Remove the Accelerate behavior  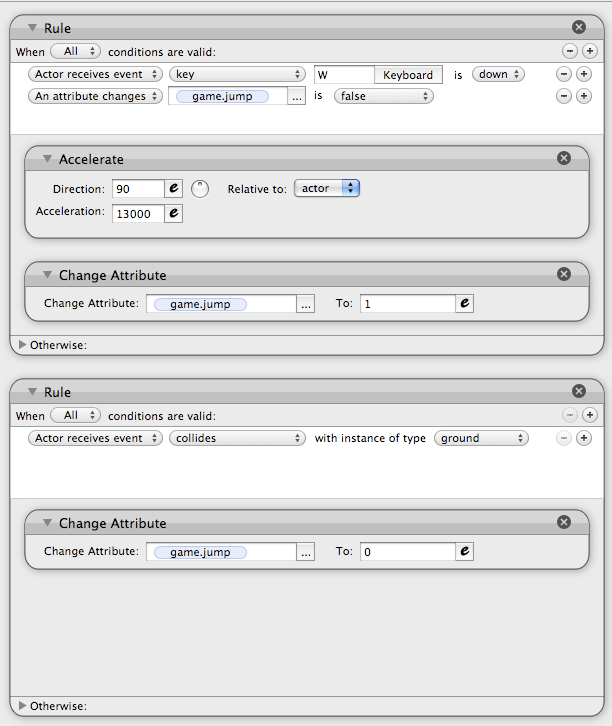(564, 158)
